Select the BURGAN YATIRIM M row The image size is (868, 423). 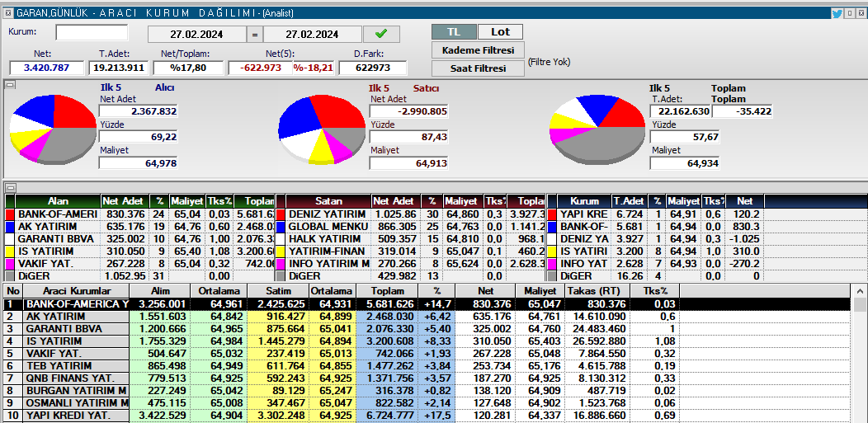tap(427, 390)
